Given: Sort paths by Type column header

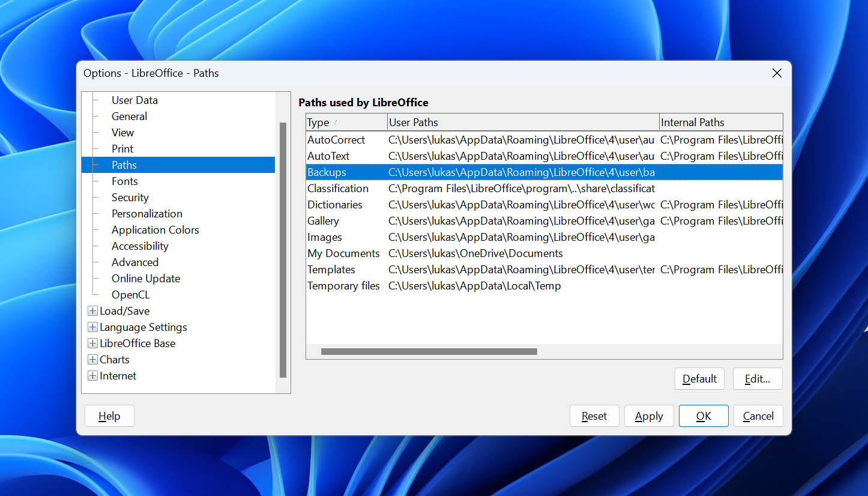Looking at the screenshot, I should 346,122.
